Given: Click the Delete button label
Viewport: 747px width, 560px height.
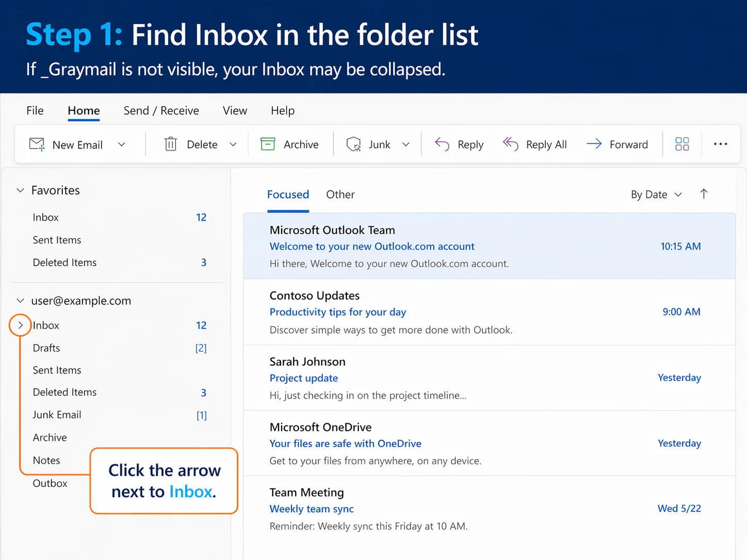Looking at the screenshot, I should (202, 144).
